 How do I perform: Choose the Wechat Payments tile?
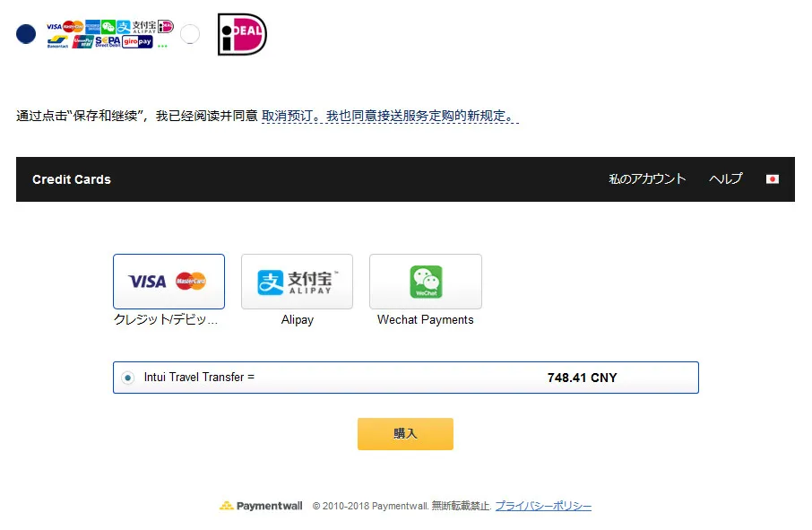(425, 281)
